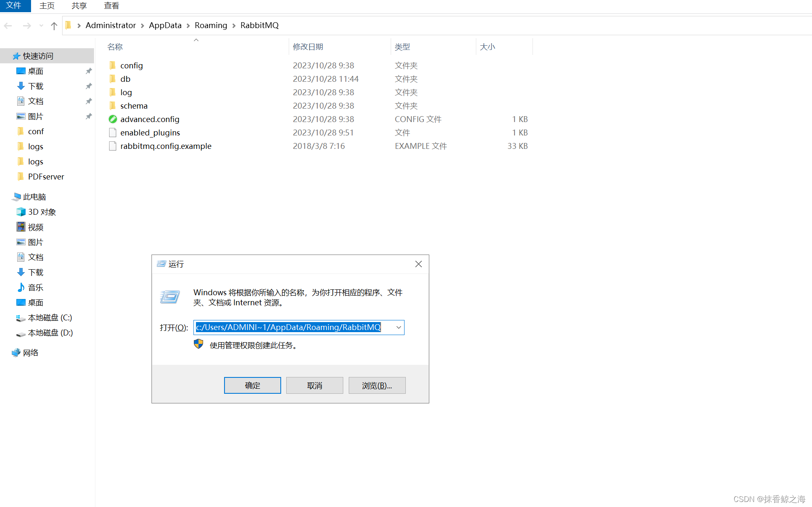Select rabbitmq.config.example file name
The width and height of the screenshot is (812, 507).
166,146
